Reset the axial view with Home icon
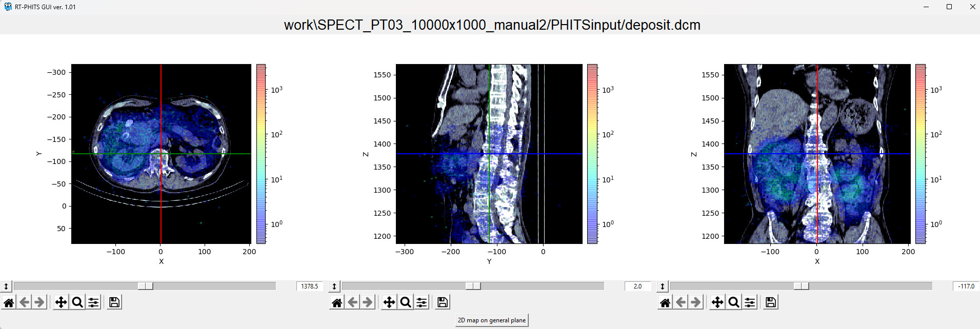The width and height of the screenshot is (980, 329). (x=9, y=302)
